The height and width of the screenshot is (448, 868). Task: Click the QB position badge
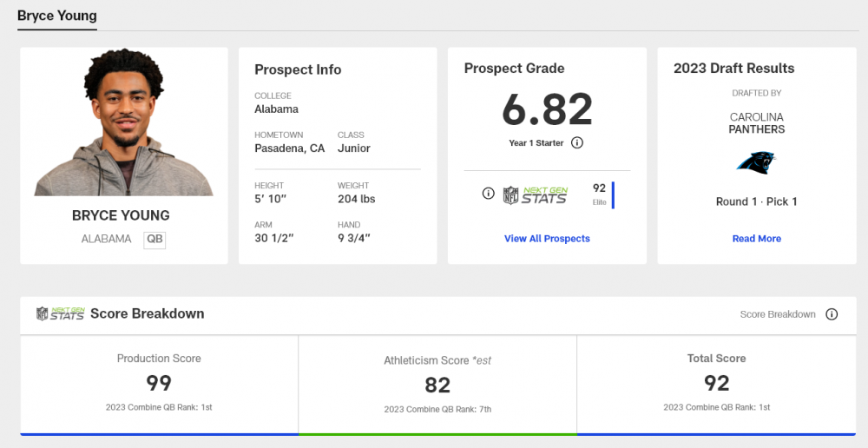pyautogui.click(x=155, y=239)
